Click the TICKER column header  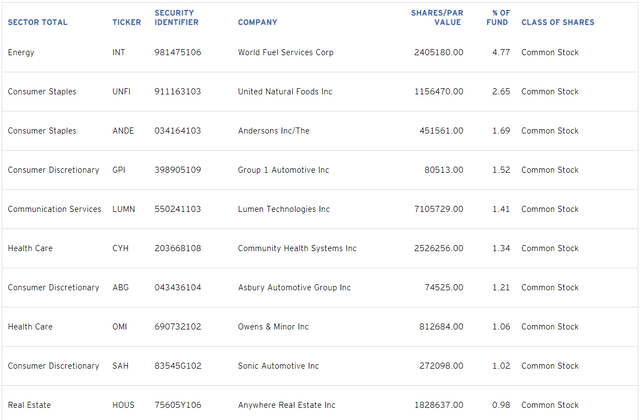tap(127, 22)
